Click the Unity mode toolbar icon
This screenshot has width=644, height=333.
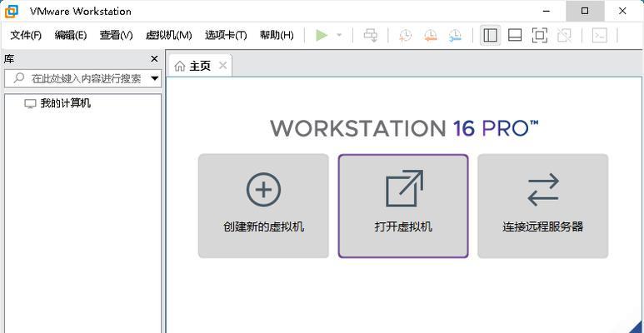click(564, 35)
